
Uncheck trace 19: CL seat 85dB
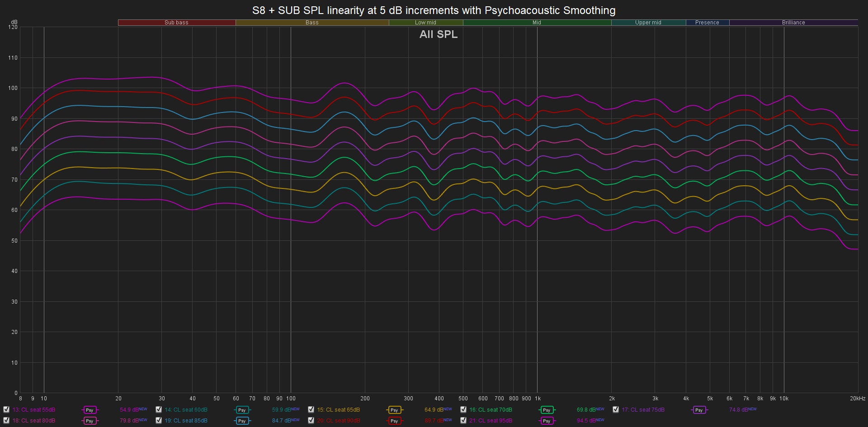tap(159, 420)
